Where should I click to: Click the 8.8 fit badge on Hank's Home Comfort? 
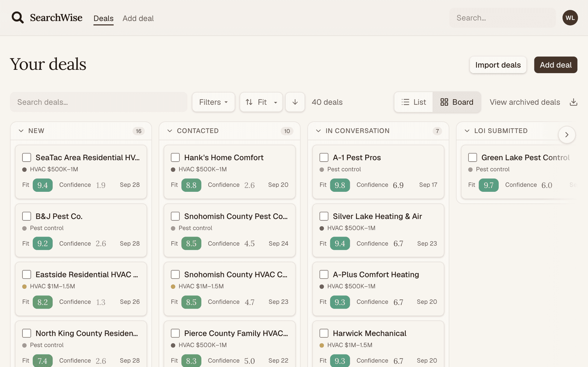coord(191,185)
